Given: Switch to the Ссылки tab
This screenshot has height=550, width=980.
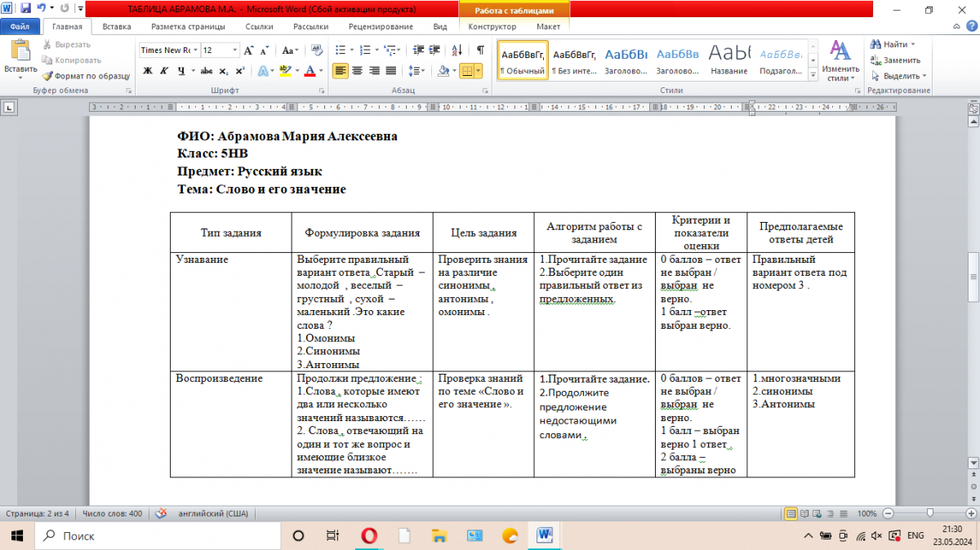Looking at the screenshot, I should (x=259, y=27).
